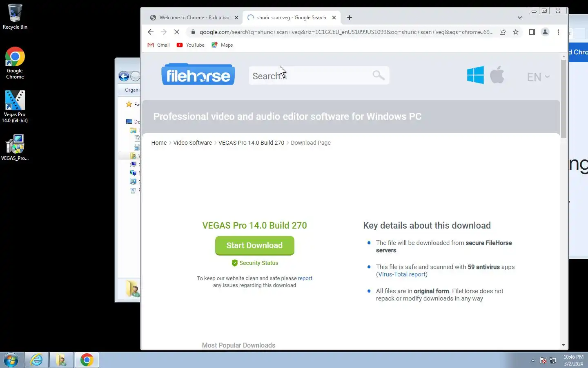This screenshot has width=588, height=368.
Task: Open the file explorer taskbar button
Action: pos(62,360)
